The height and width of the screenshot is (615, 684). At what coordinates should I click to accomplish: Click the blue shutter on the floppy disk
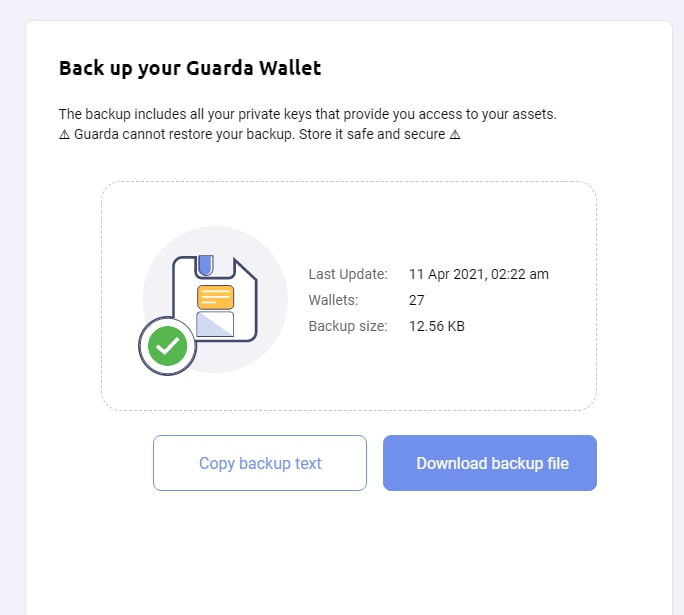(205, 266)
